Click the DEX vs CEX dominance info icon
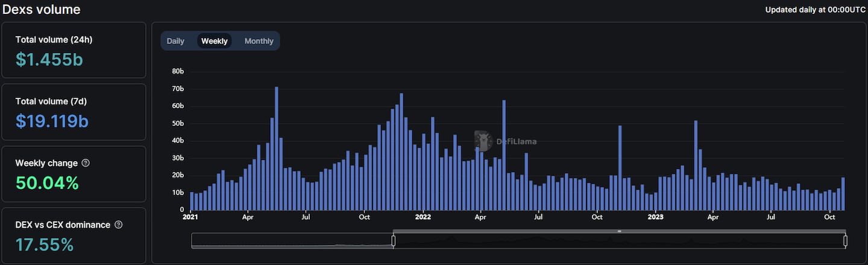868x265 pixels. point(118,225)
